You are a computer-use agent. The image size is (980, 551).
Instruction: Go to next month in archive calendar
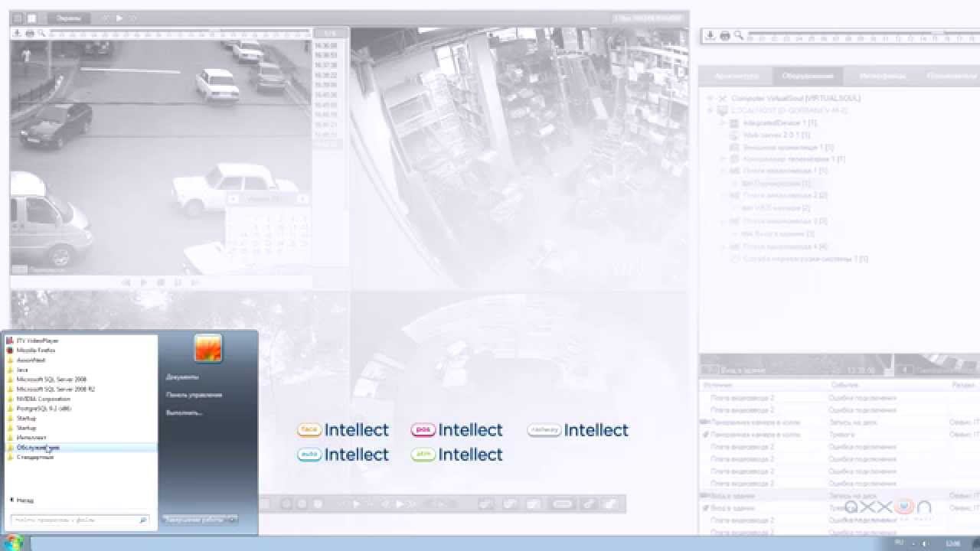coord(302,199)
